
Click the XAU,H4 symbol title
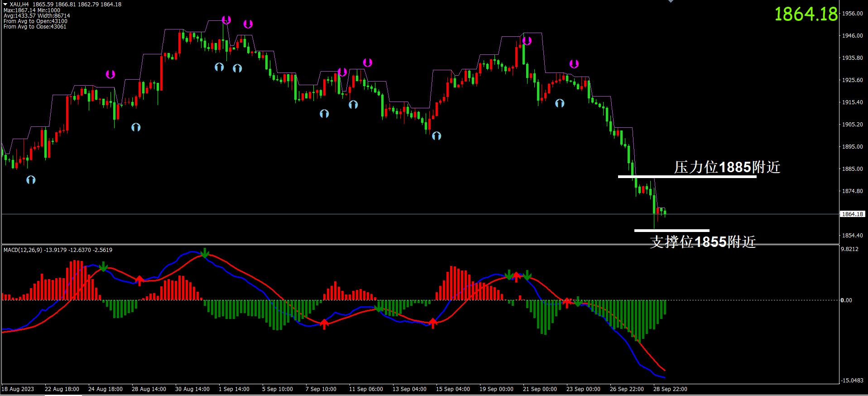[x=19, y=4]
